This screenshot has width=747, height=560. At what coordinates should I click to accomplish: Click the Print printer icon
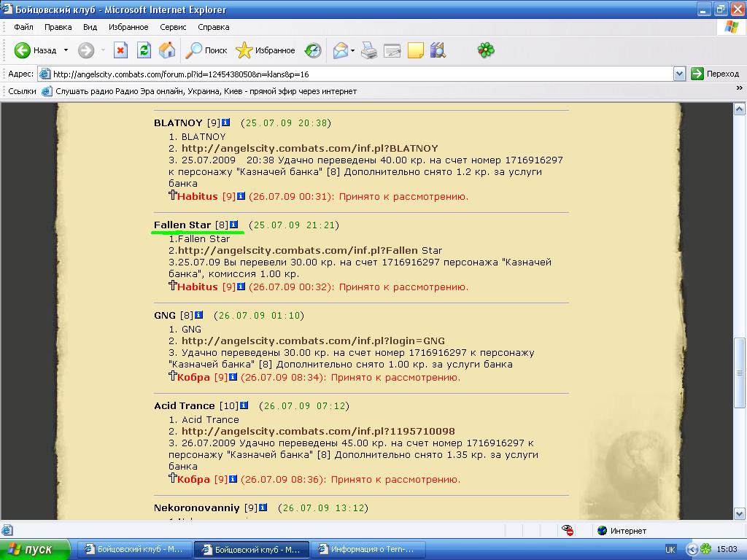(369, 50)
